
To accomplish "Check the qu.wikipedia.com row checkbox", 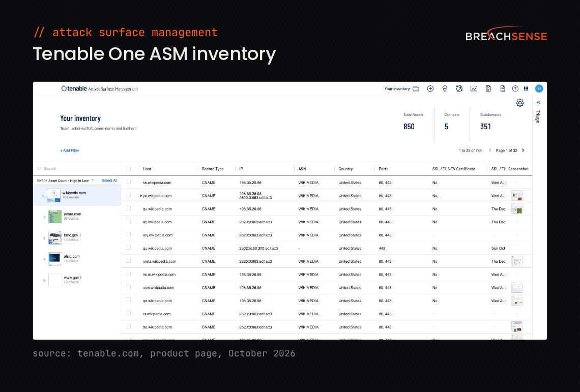I will coord(128,248).
